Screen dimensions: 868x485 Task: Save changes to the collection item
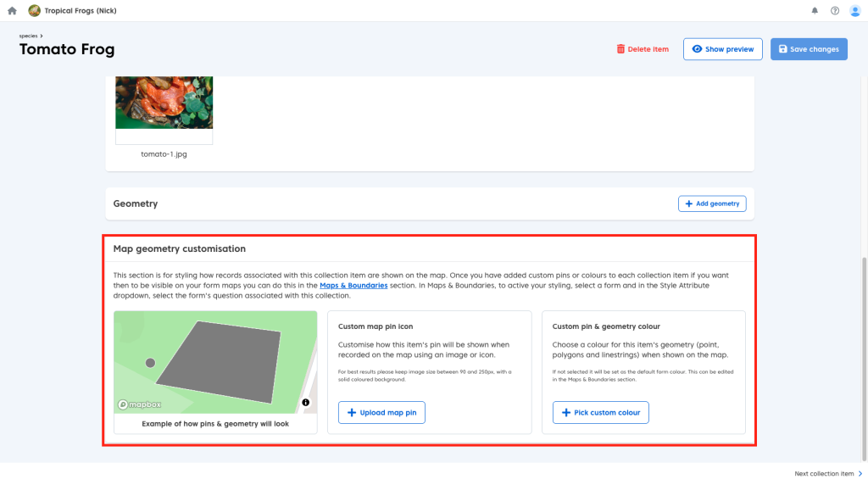[x=808, y=49]
